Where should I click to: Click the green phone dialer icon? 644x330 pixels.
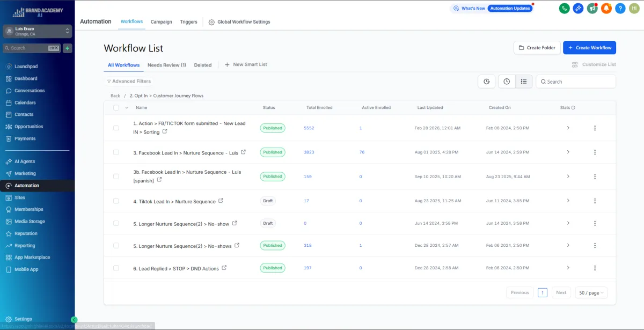tap(564, 8)
